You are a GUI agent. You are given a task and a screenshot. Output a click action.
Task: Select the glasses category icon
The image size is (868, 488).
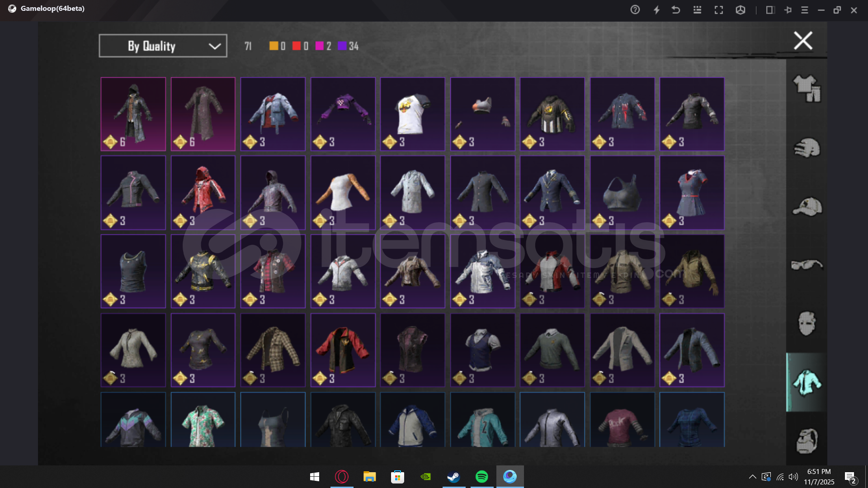[x=807, y=264]
